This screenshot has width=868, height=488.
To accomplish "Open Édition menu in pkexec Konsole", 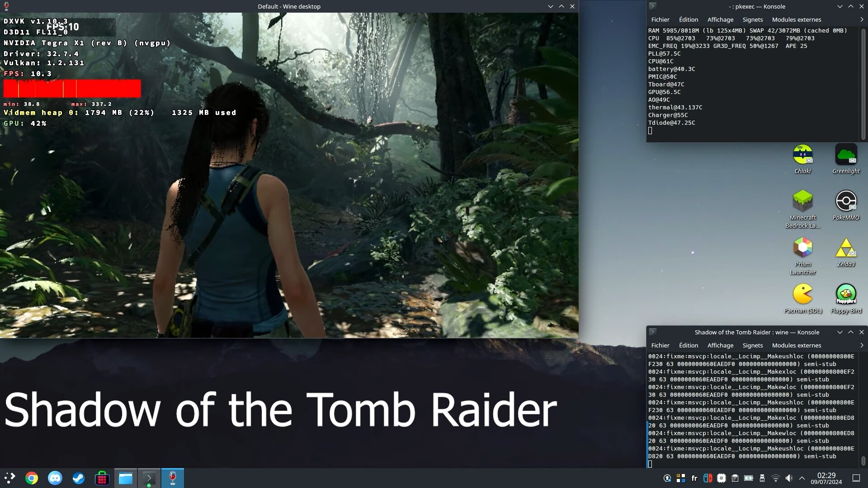I will [689, 19].
